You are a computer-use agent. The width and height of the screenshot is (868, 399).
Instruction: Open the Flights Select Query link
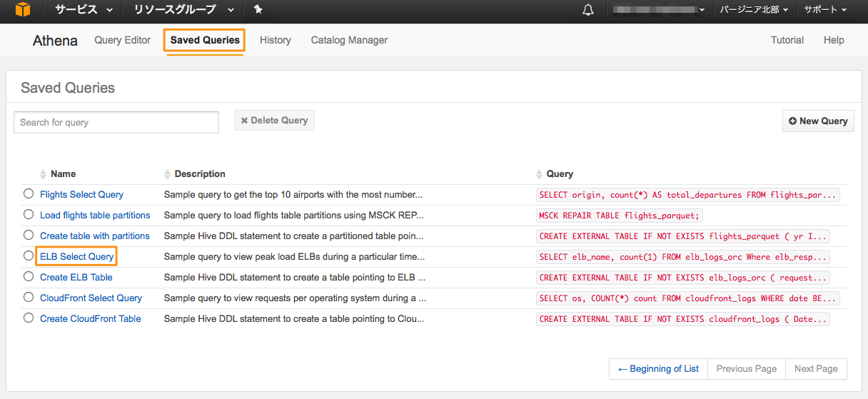click(81, 194)
